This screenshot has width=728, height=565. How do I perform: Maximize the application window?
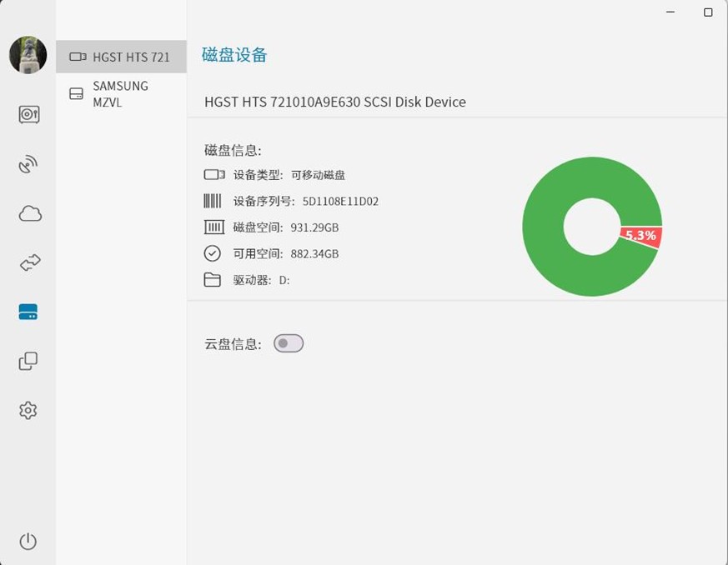pyautogui.click(x=708, y=12)
